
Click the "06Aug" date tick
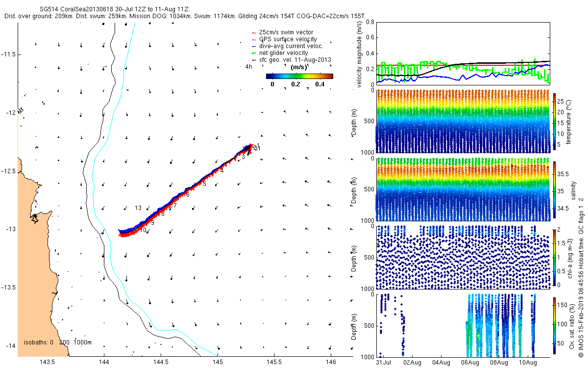469,362
